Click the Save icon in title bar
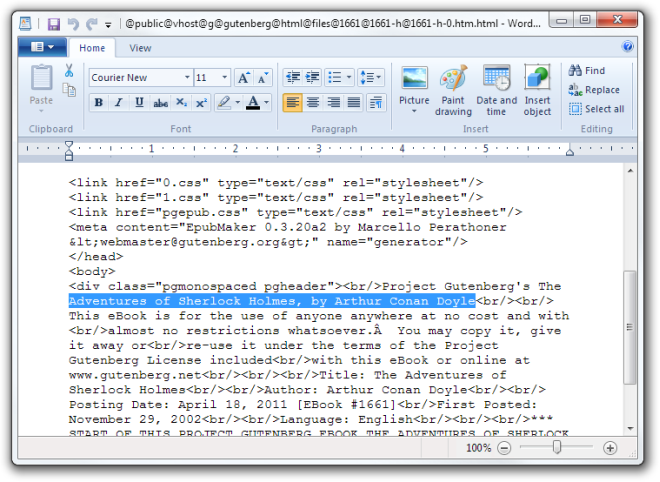Screen dimensions: 660x482 53,24
